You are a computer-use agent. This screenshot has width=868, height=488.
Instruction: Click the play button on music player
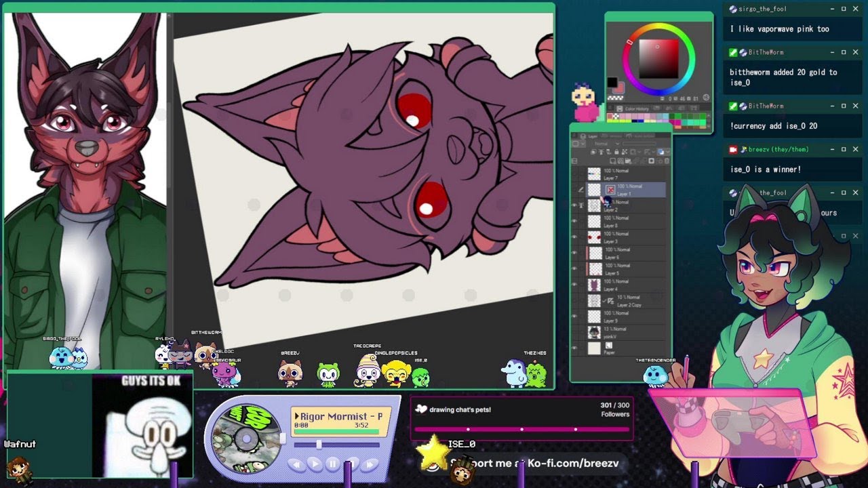314,464
